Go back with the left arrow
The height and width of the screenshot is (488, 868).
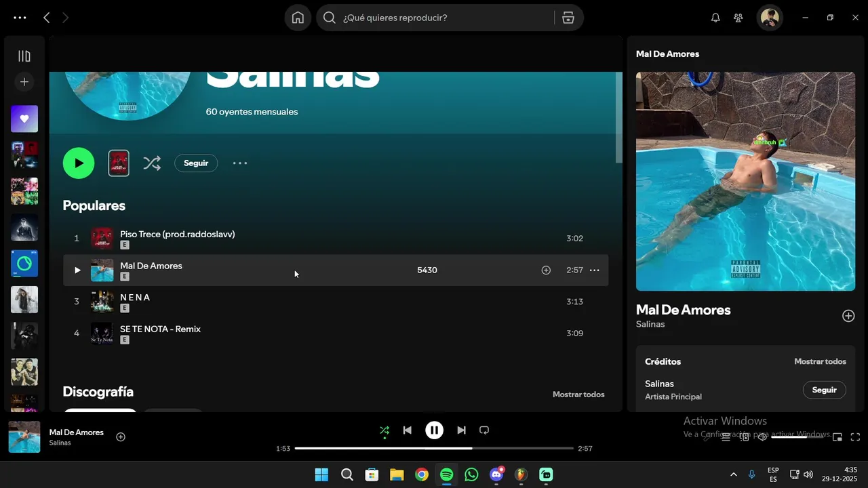46,18
